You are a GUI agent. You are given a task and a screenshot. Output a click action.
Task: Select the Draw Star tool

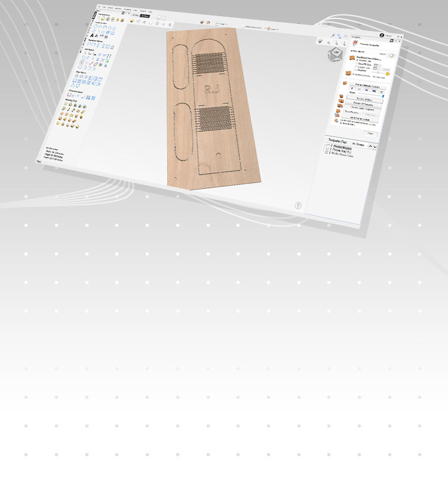click(114, 28)
